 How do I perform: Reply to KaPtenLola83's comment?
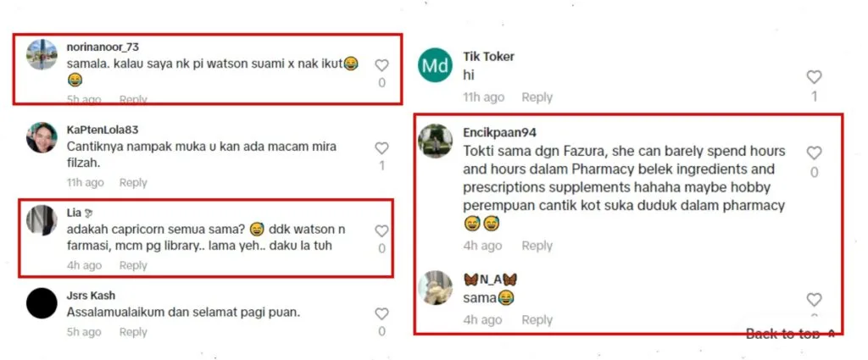[133, 182]
